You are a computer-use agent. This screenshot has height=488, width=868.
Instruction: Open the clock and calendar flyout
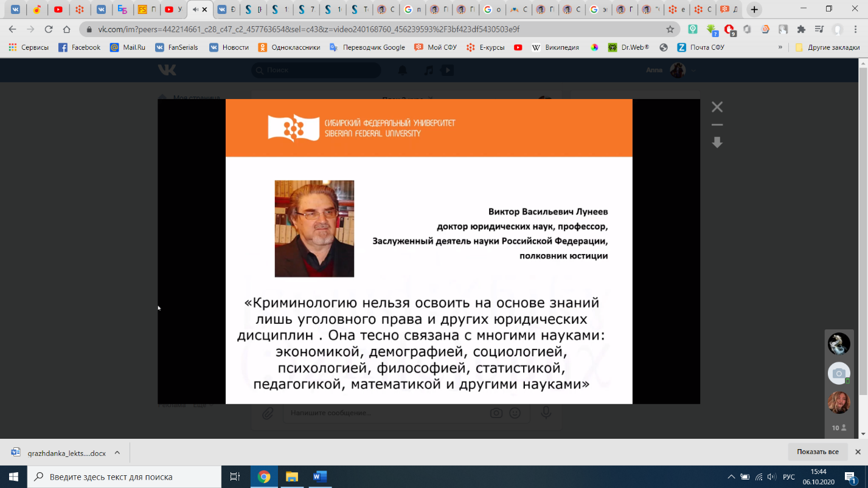click(818, 477)
